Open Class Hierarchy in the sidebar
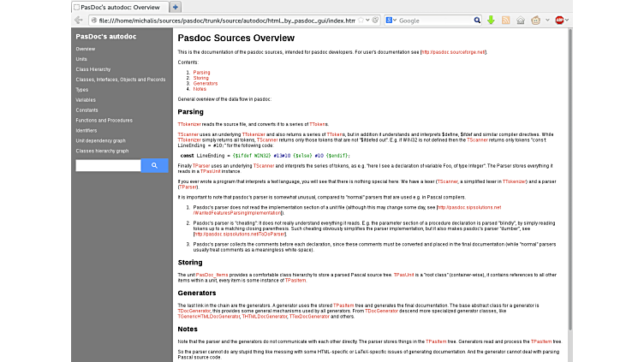 93,68
